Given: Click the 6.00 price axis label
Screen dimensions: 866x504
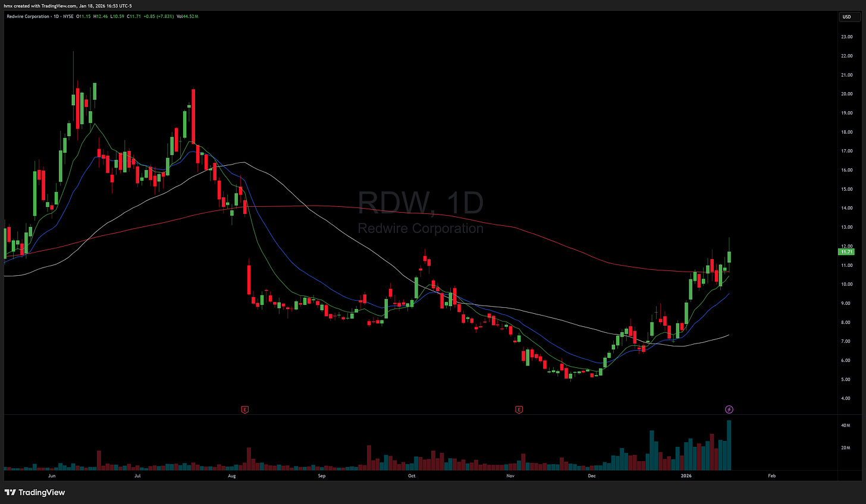Looking at the screenshot, I should 846,360.
